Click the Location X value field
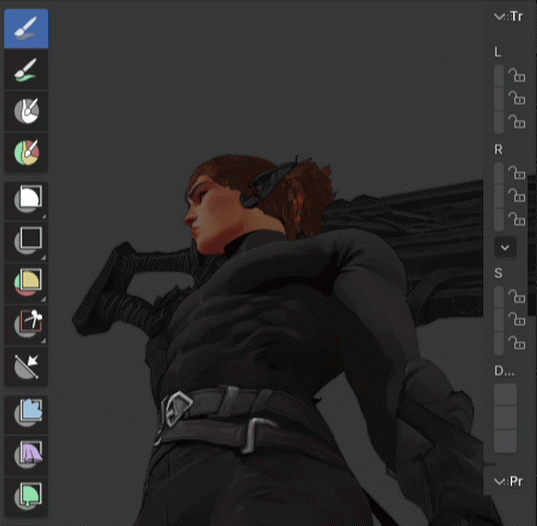Screen dimensions: 537x526 (499, 76)
